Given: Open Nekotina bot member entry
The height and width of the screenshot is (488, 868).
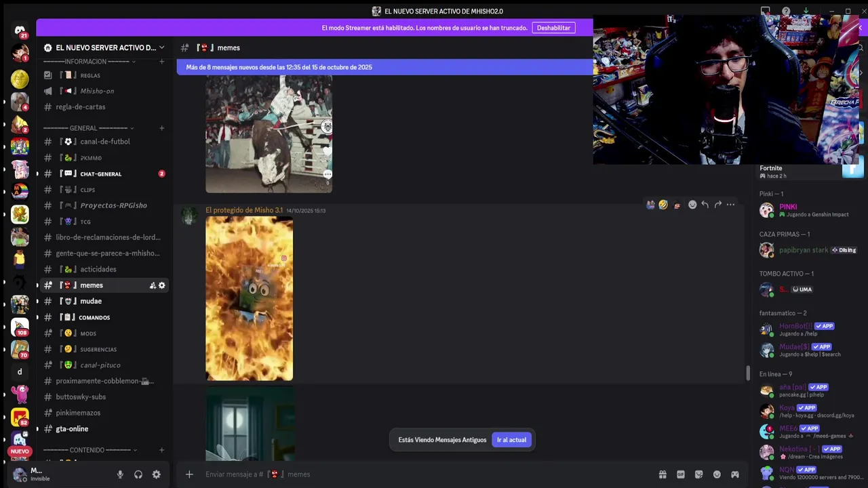Looking at the screenshot, I should (x=808, y=452).
